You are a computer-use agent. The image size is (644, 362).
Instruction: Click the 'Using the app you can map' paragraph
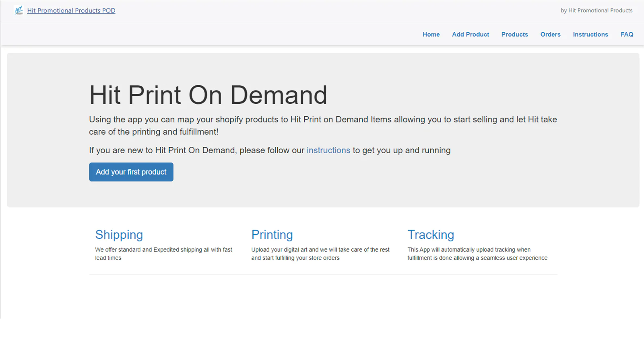pos(323,125)
